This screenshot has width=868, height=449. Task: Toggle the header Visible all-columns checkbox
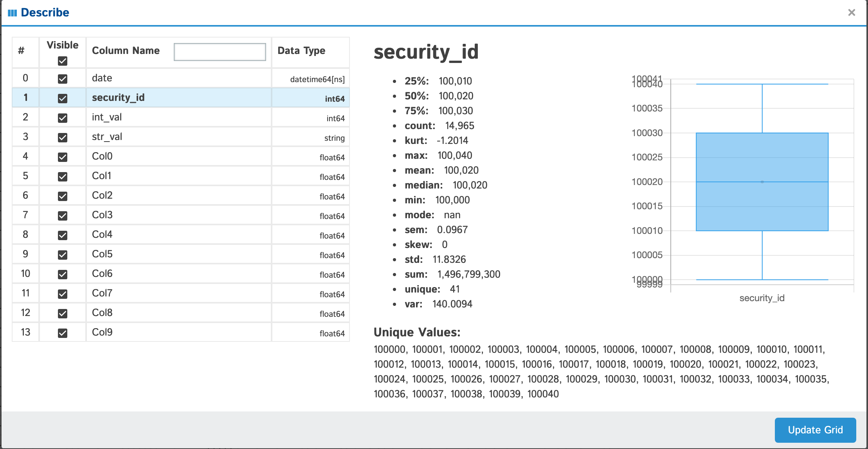[63, 61]
